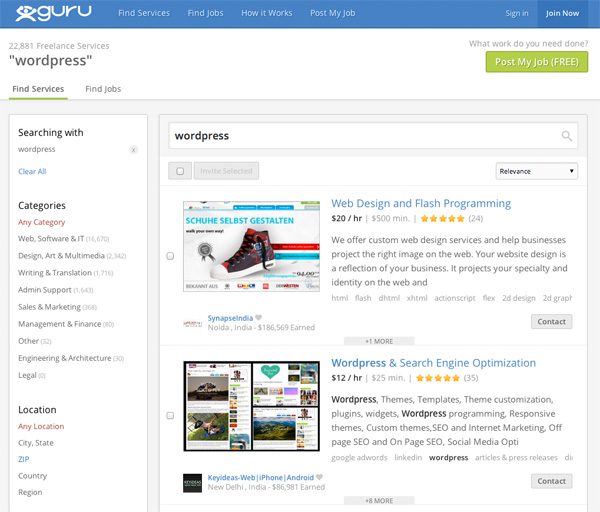Check the box for Wordpress & Search Engine Optimization
The image size is (600, 512).
(x=170, y=416)
